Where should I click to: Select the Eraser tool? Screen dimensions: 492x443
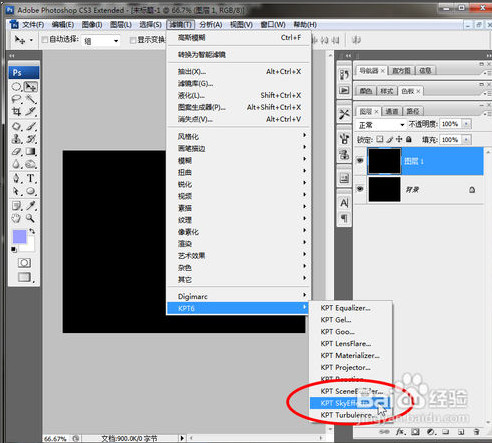pyautogui.click(x=16, y=152)
